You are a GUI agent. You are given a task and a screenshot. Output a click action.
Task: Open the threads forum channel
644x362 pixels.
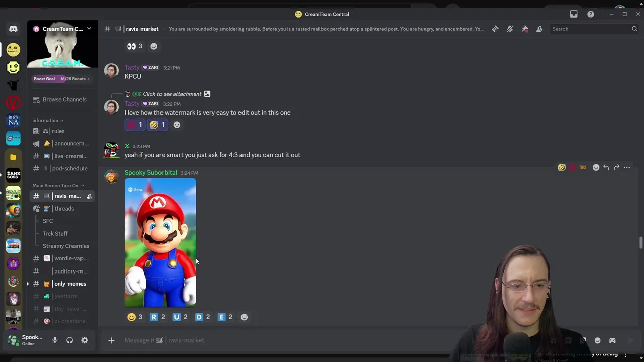pyautogui.click(x=62, y=209)
